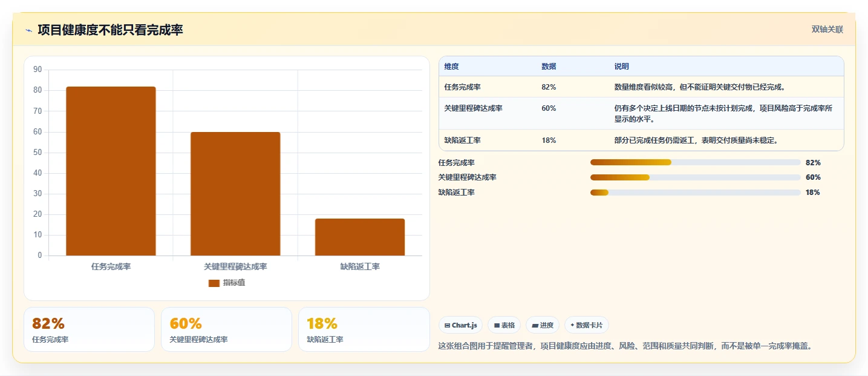The height and width of the screenshot is (376, 868).
Task: Click description starting 数量维度看似较高
Action: click(x=699, y=87)
